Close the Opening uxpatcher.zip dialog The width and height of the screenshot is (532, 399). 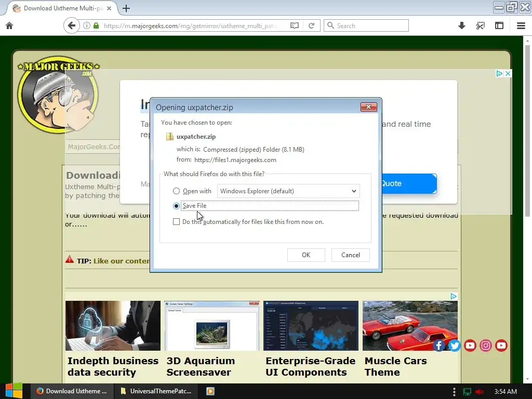[368, 107]
